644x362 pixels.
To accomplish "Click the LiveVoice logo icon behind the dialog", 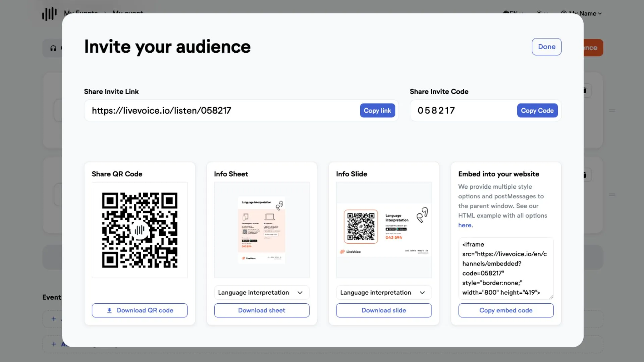I will pos(49,14).
